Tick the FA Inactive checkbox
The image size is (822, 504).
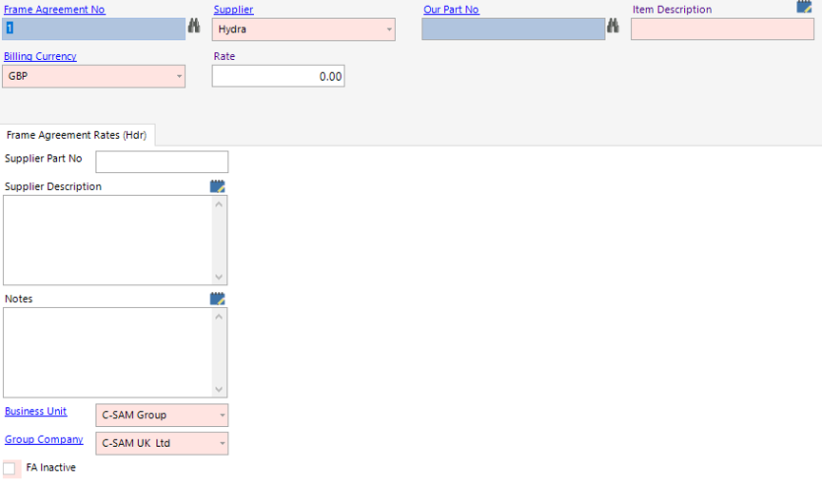tap(10, 468)
